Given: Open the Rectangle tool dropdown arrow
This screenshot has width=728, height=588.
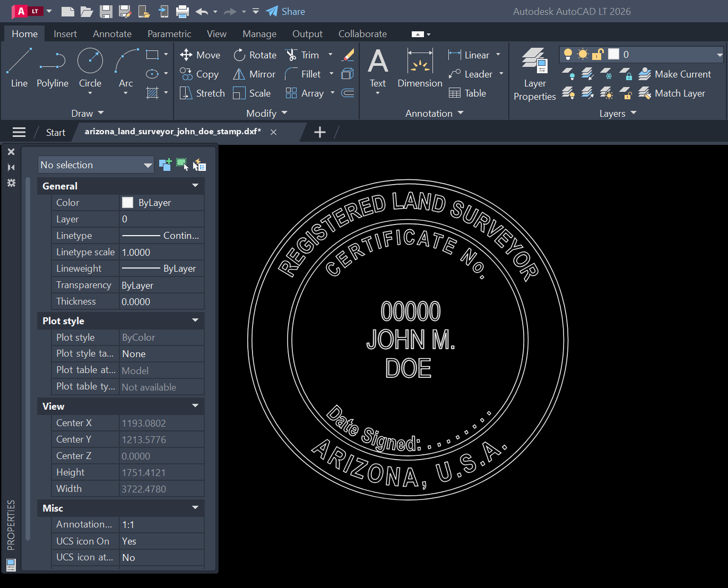Looking at the screenshot, I should [166, 55].
